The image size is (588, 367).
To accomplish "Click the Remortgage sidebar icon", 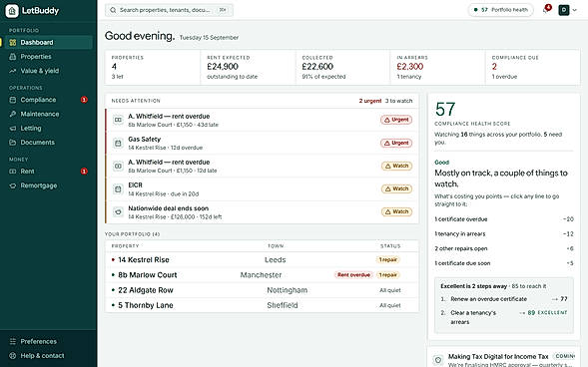I will [x=13, y=185].
